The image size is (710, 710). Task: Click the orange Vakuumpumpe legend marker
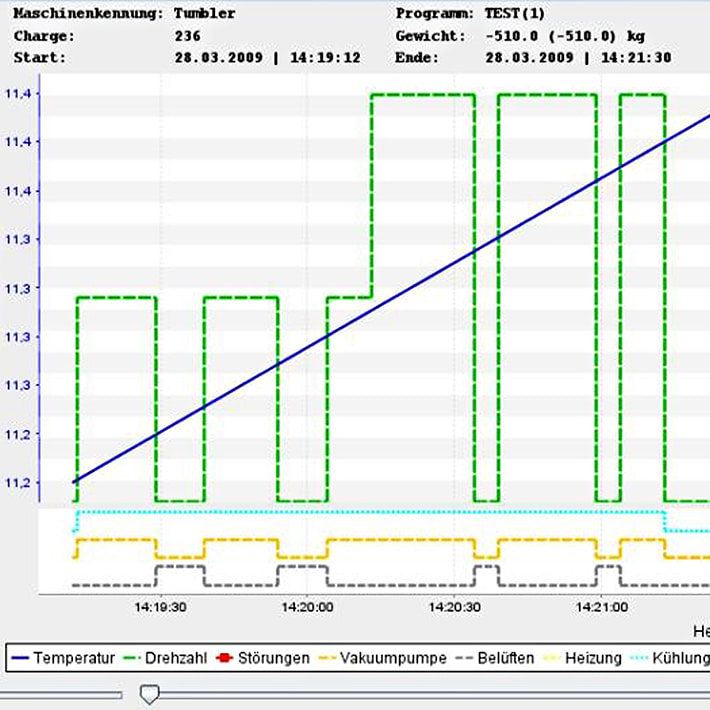click(326, 658)
